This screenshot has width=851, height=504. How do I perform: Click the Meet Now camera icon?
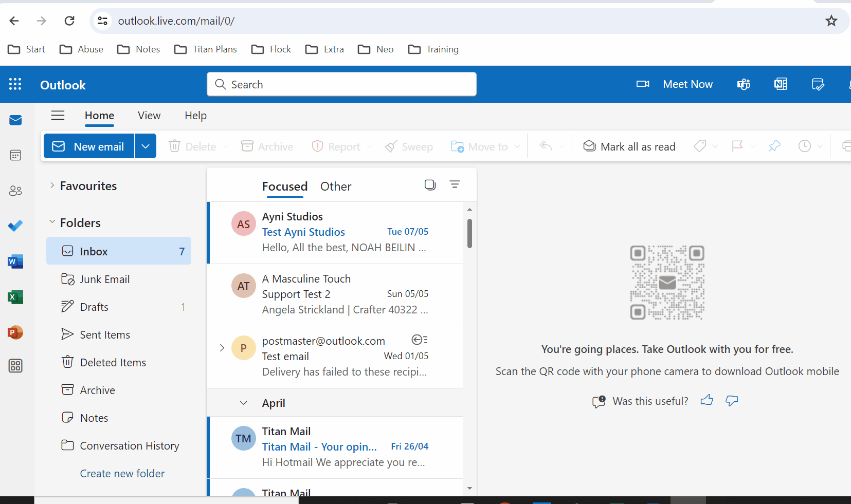(x=643, y=84)
